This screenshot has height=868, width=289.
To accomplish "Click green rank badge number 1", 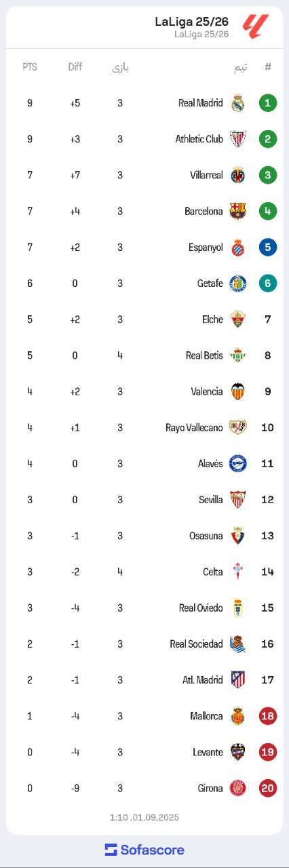I will pos(268,103).
